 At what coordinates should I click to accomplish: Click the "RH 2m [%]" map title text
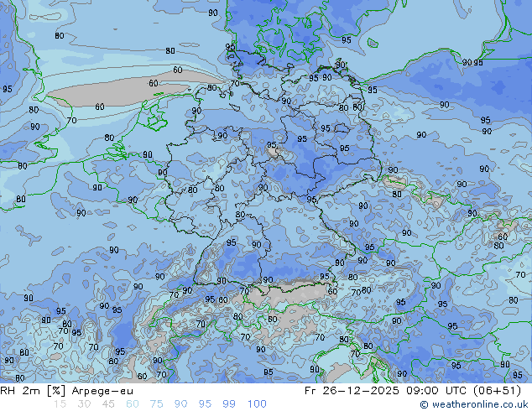click(x=33, y=391)
